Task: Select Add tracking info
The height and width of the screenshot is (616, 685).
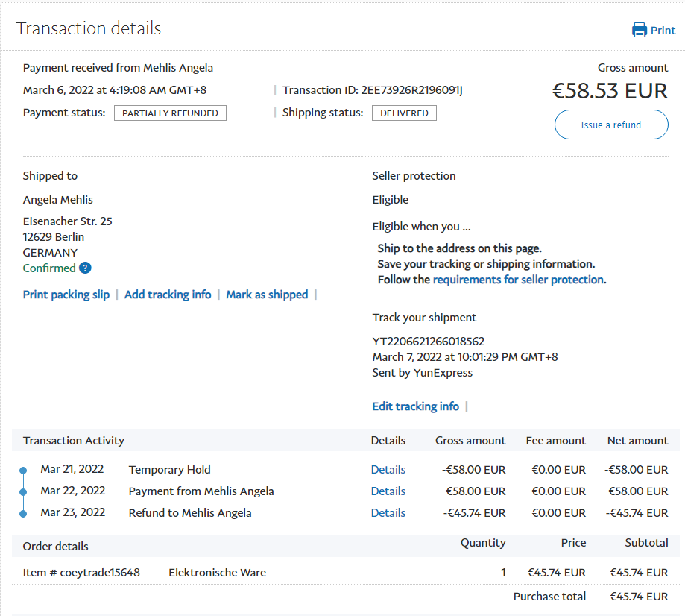Action: pos(168,295)
